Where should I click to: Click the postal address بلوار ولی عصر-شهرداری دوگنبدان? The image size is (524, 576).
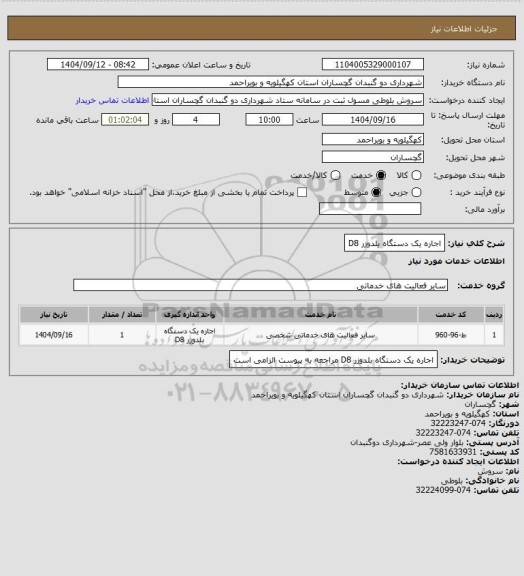408,442
